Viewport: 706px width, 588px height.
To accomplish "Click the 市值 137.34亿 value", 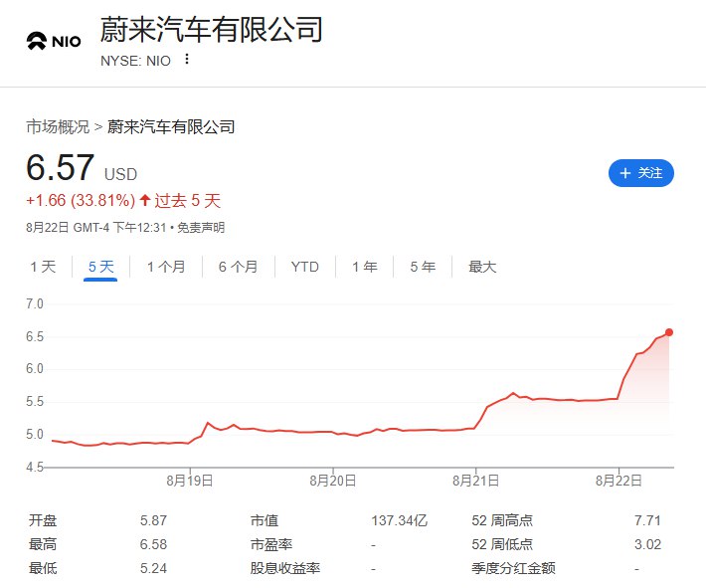I will 399,520.
